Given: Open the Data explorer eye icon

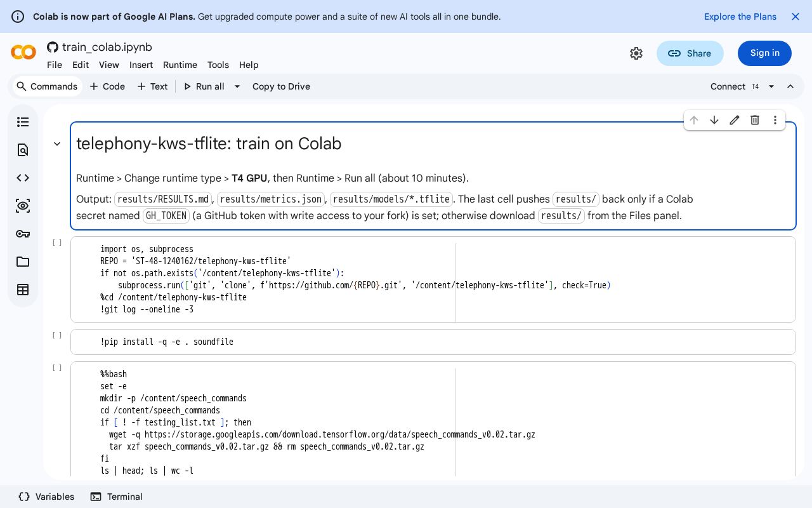Looking at the screenshot, I should coord(23,206).
